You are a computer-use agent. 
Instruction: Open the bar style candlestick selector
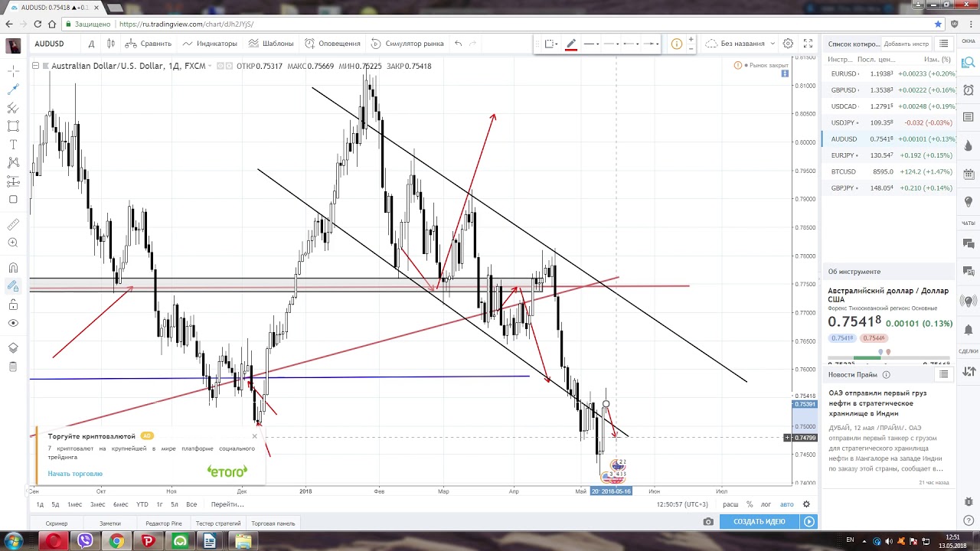(x=111, y=44)
